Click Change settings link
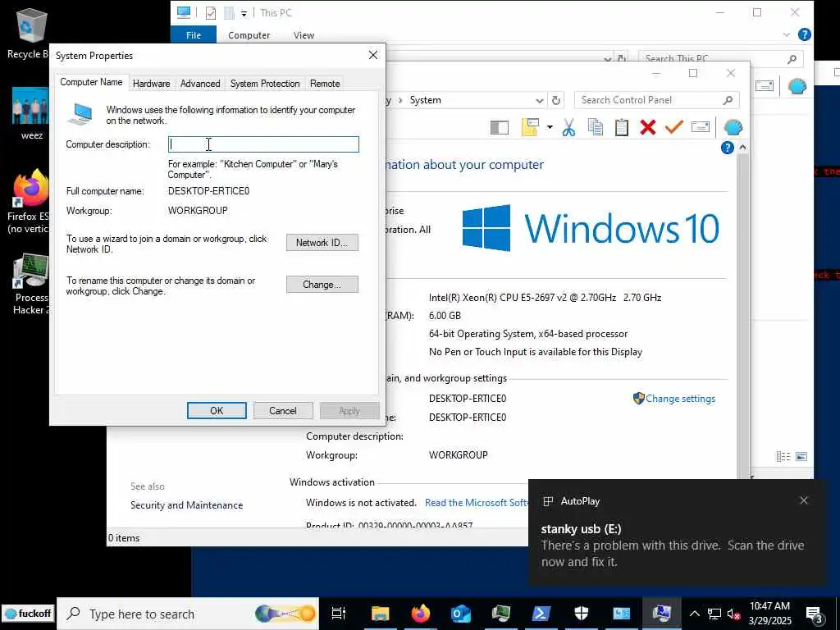840x630 pixels. pos(680,399)
